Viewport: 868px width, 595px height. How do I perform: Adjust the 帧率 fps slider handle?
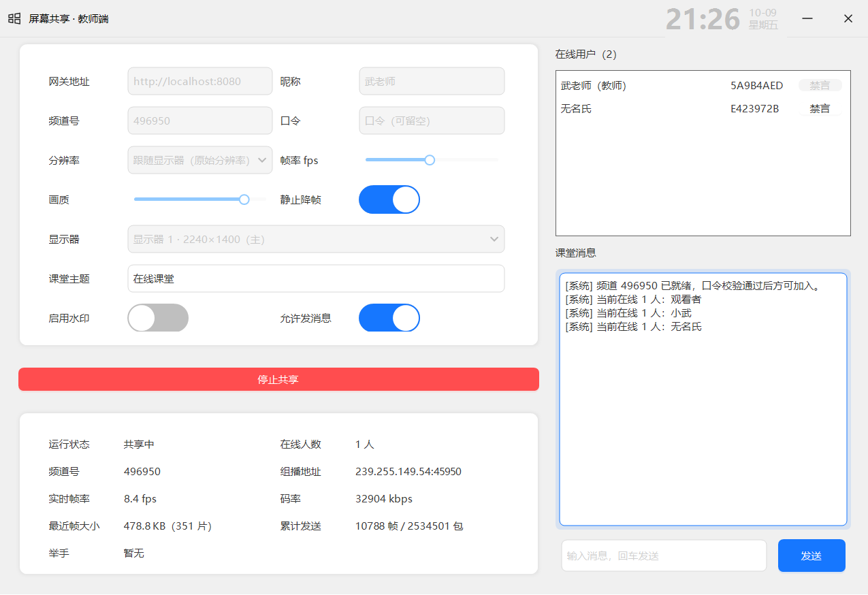coord(430,160)
